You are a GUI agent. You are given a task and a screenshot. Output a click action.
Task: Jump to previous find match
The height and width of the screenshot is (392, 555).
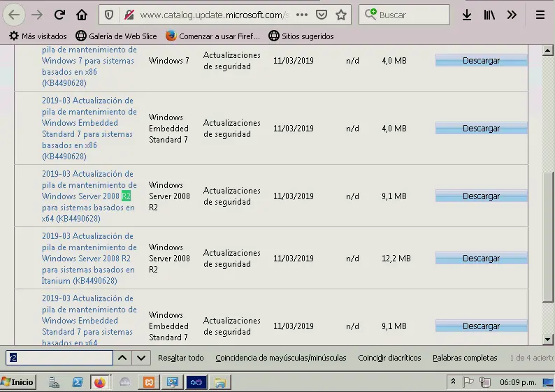tap(122, 358)
